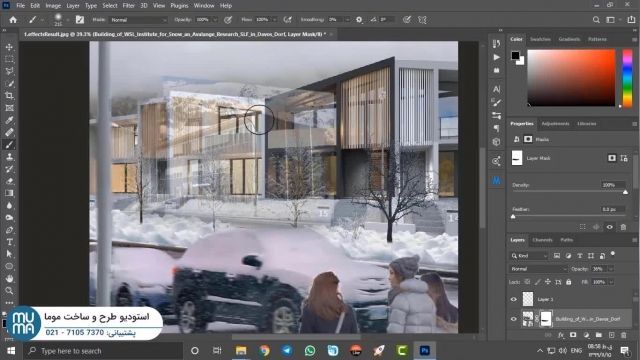Switch to Swatches tab
640x360 pixels.
click(x=540, y=39)
